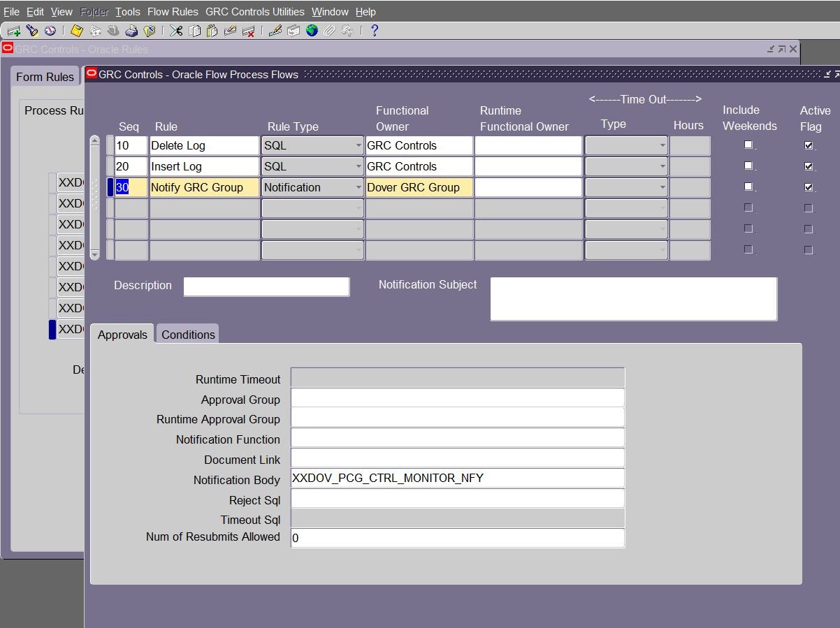Open the Edit menu
This screenshot has width=840, height=628.
35,12
